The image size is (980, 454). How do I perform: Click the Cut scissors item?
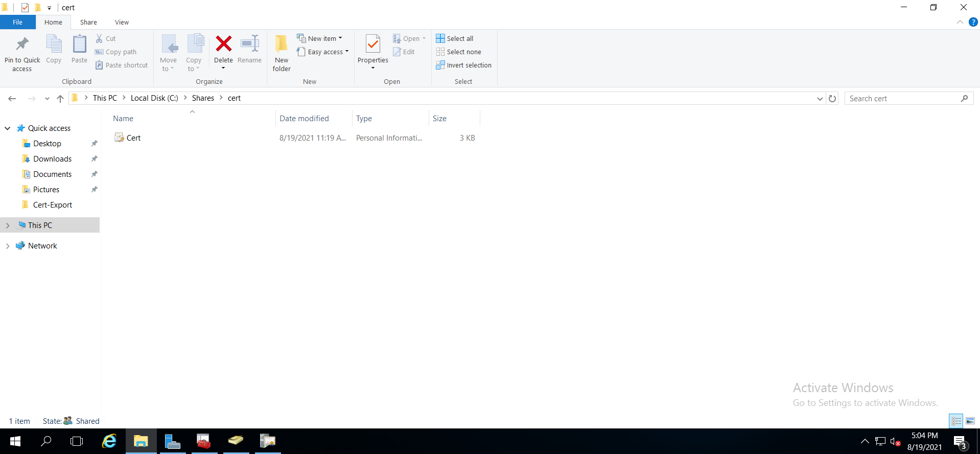coord(106,38)
